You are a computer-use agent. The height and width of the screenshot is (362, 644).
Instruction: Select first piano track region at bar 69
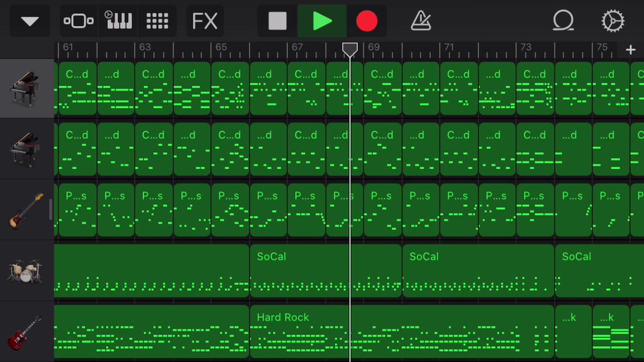(x=383, y=88)
